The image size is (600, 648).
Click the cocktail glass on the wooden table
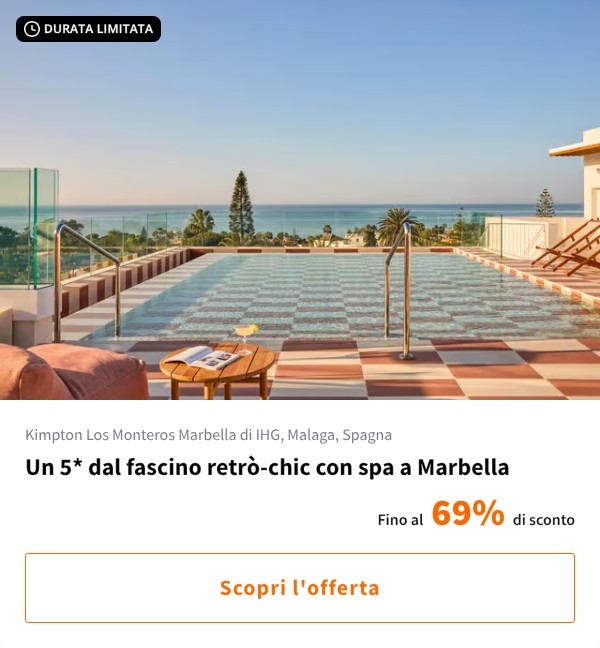click(x=245, y=337)
